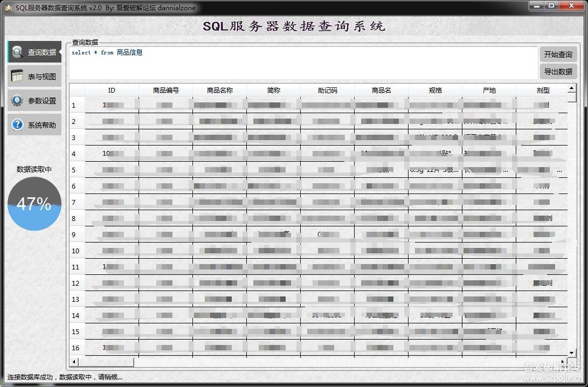Click the ID column header
588x387 pixels.
112,91
